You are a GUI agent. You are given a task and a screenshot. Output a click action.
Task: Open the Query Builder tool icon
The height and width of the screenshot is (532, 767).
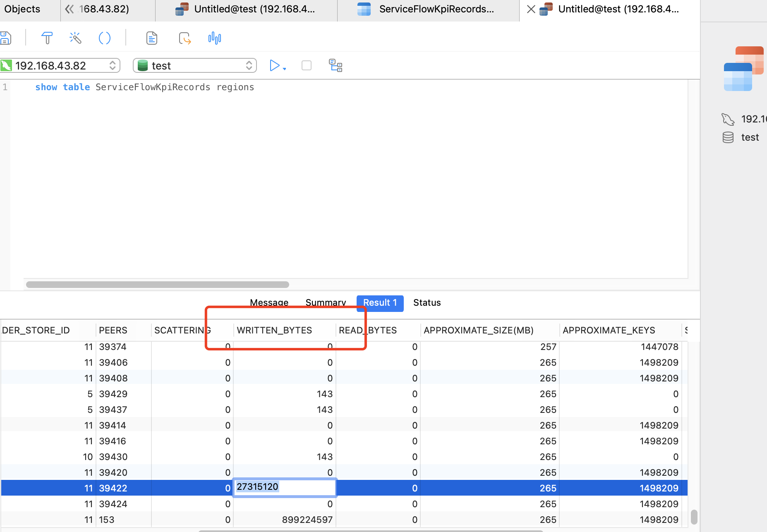click(x=47, y=38)
